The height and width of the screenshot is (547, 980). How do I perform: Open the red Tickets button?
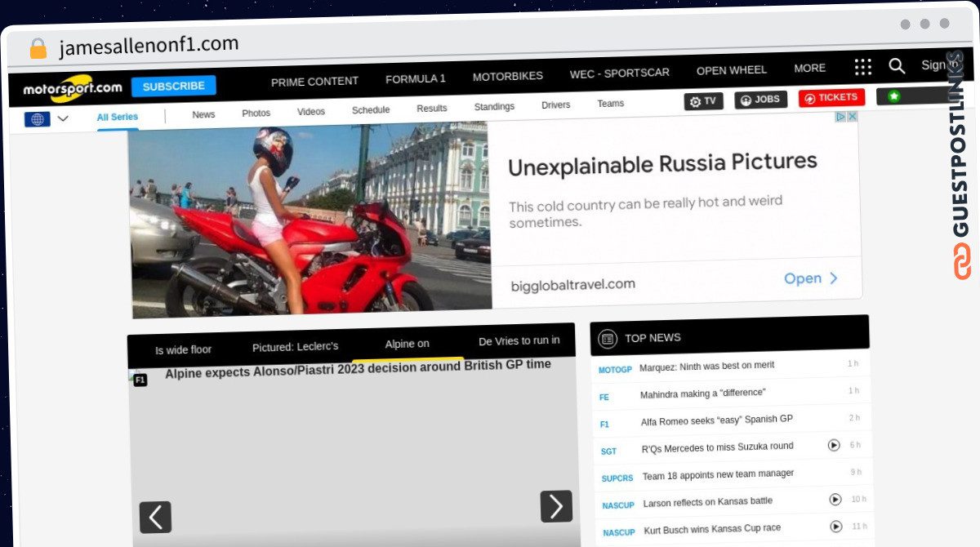[831, 98]
